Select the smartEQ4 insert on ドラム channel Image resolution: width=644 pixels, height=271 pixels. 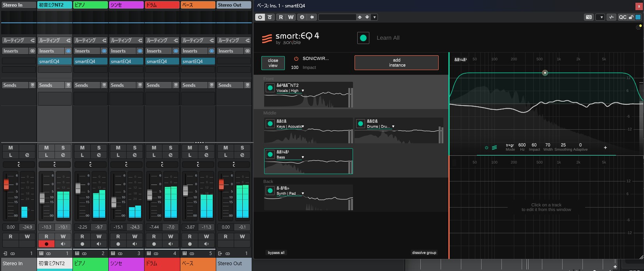162,62
